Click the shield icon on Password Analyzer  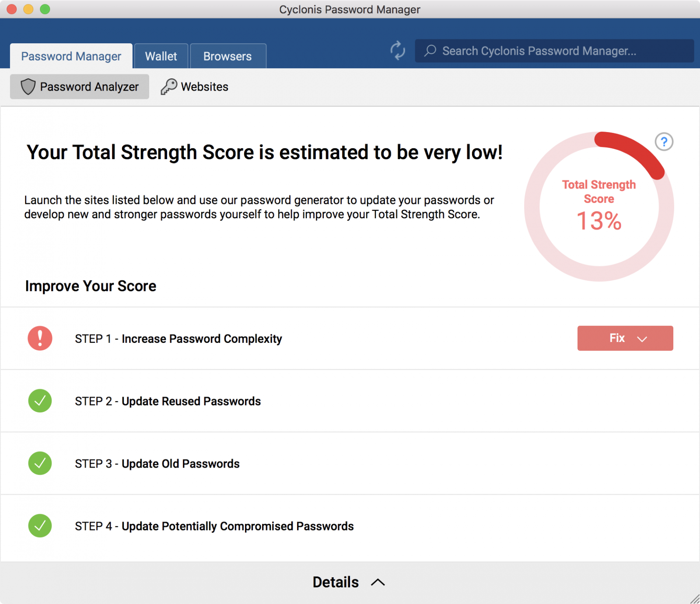pos(28,87)
